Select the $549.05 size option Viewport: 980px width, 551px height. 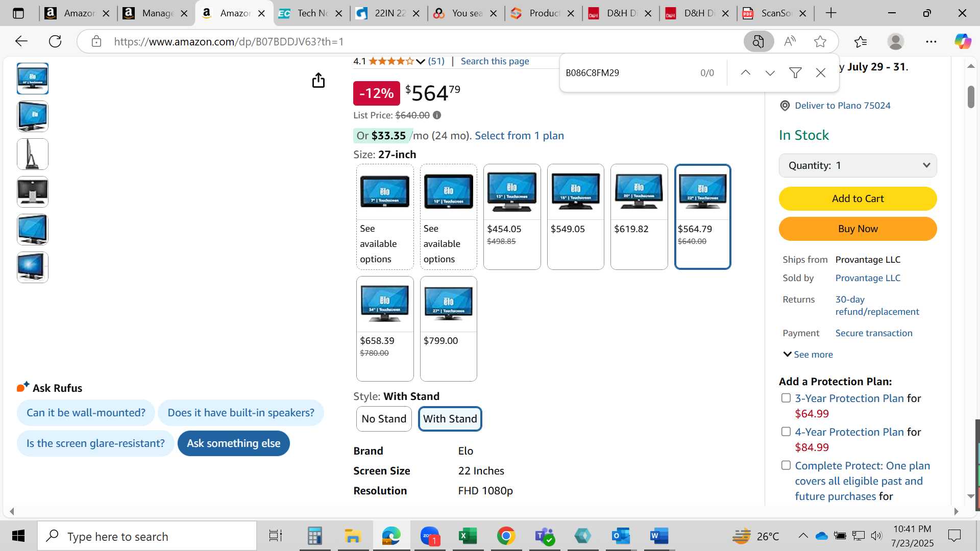(x=575, y=217)
